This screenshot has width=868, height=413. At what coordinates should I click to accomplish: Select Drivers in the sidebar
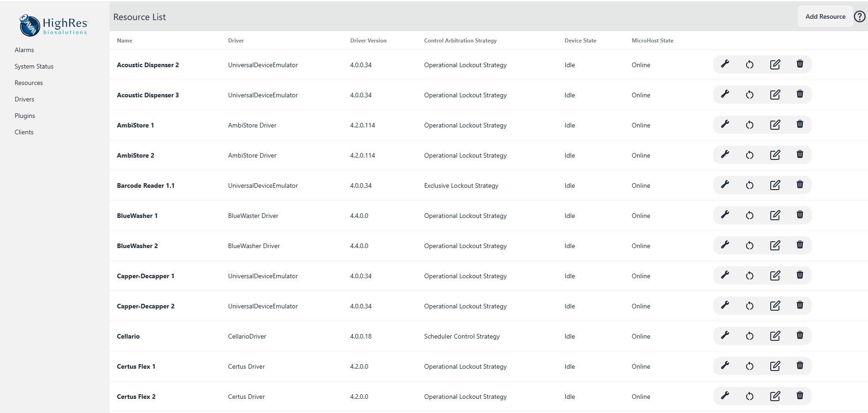pyautogui.click(x=24, y=99)
